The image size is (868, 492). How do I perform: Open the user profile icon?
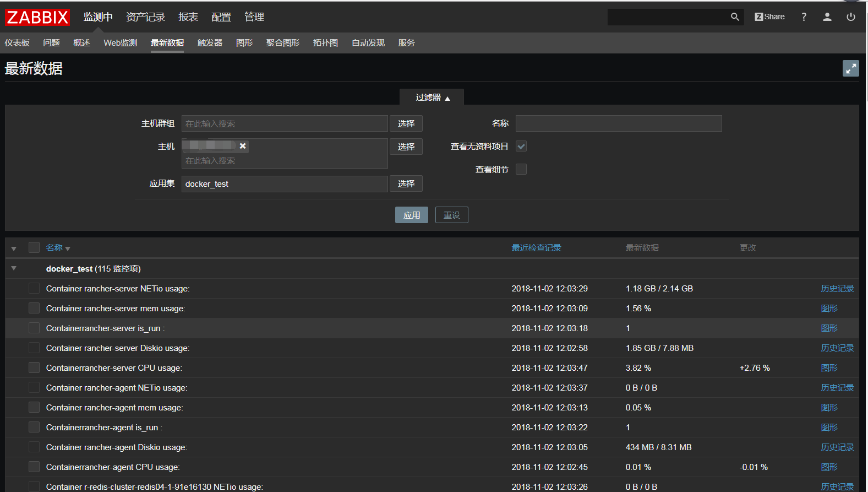827,17
